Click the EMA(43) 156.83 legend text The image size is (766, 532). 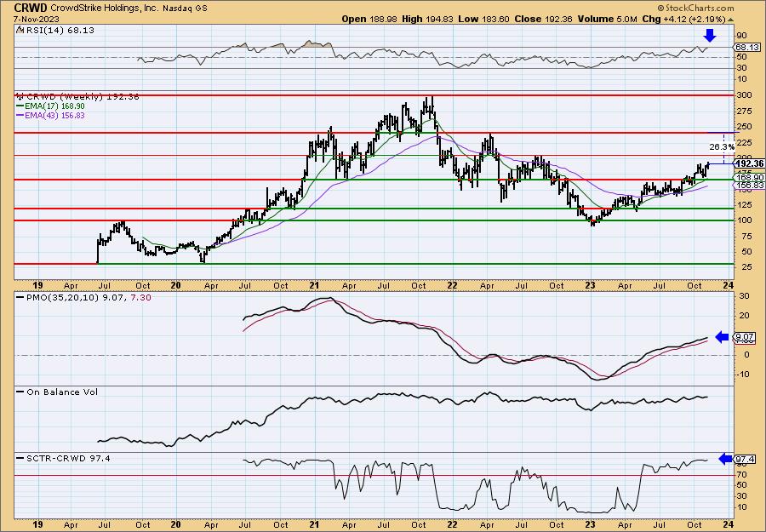[54, 116]
